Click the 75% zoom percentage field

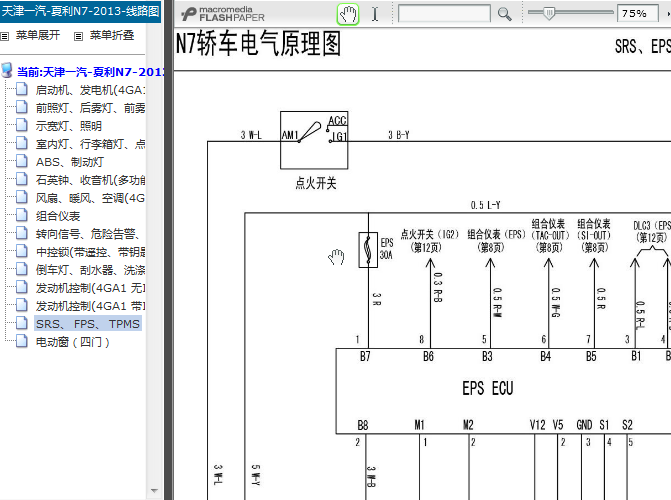coord(637,14)
